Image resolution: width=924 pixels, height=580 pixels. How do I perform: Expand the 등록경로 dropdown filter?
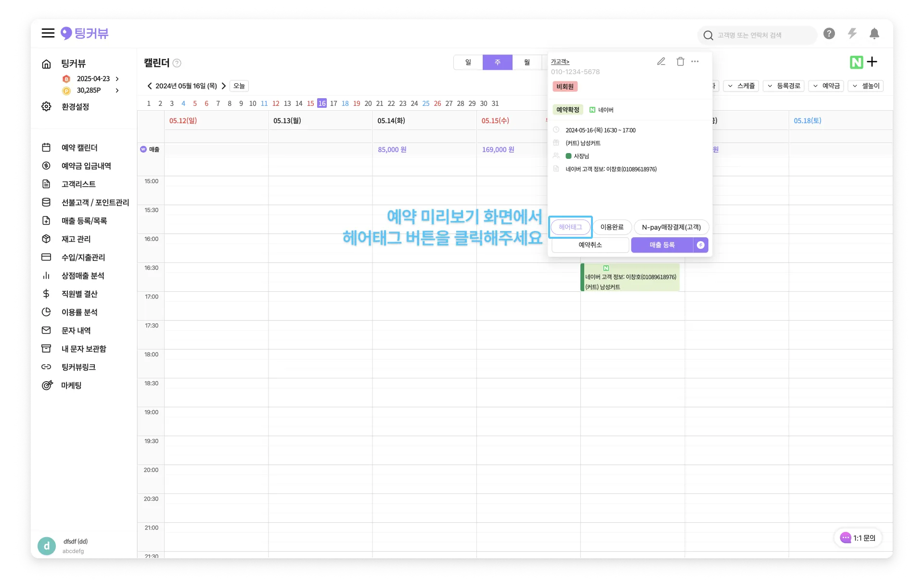coord(784,86)
